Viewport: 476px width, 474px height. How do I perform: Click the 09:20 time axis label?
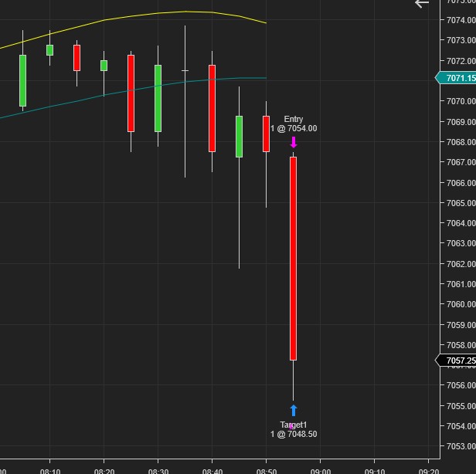pyautogui.click(x=429, y=469)
